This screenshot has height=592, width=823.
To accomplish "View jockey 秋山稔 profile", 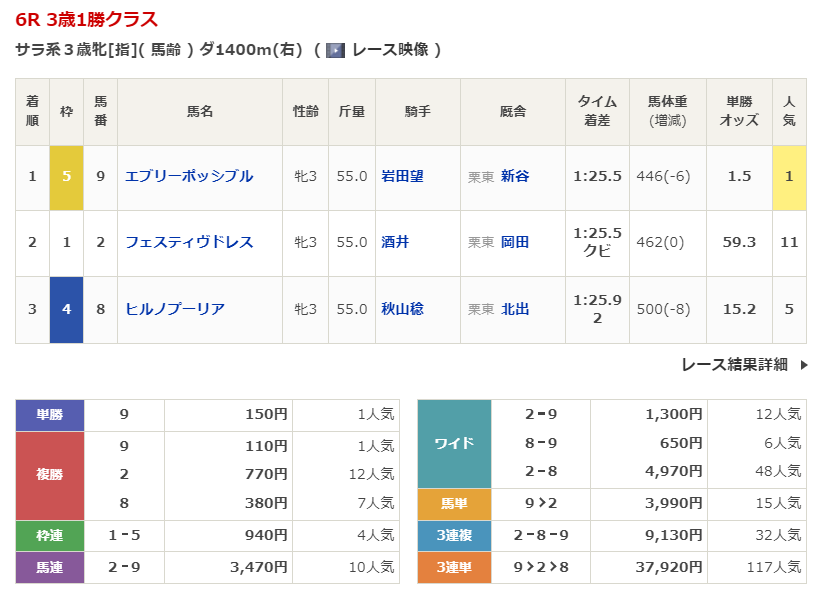I will (402, 309).
